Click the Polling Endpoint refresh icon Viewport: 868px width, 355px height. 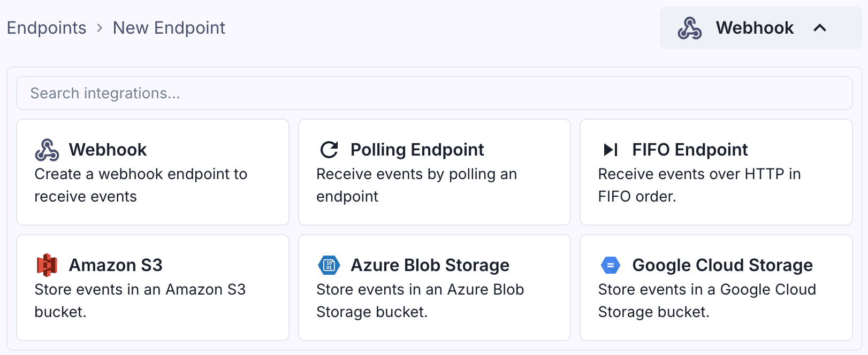330,150
